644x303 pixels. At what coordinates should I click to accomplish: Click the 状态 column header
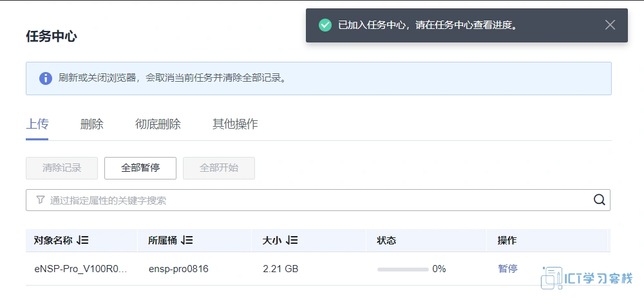pos(386,240)
